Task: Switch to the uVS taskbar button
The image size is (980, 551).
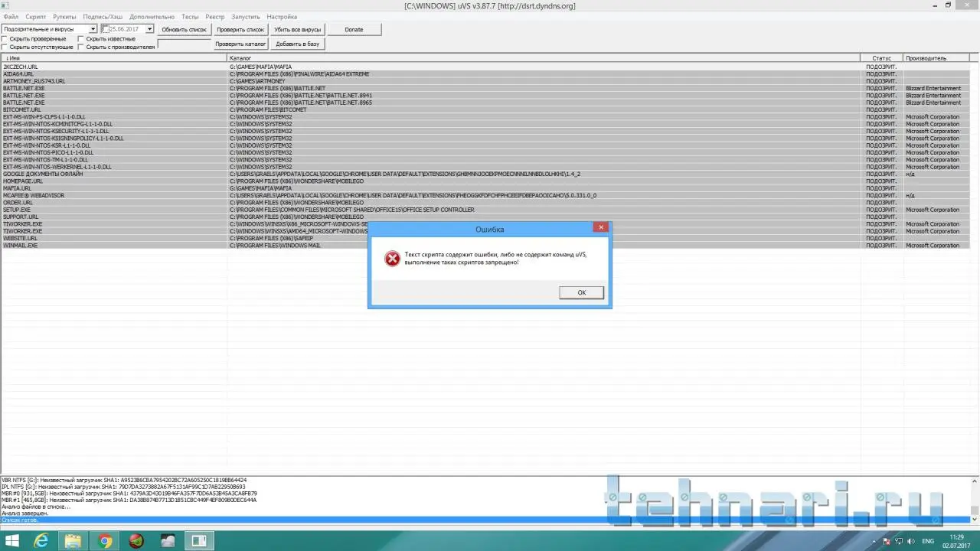Action: click(x=199, y=541)
